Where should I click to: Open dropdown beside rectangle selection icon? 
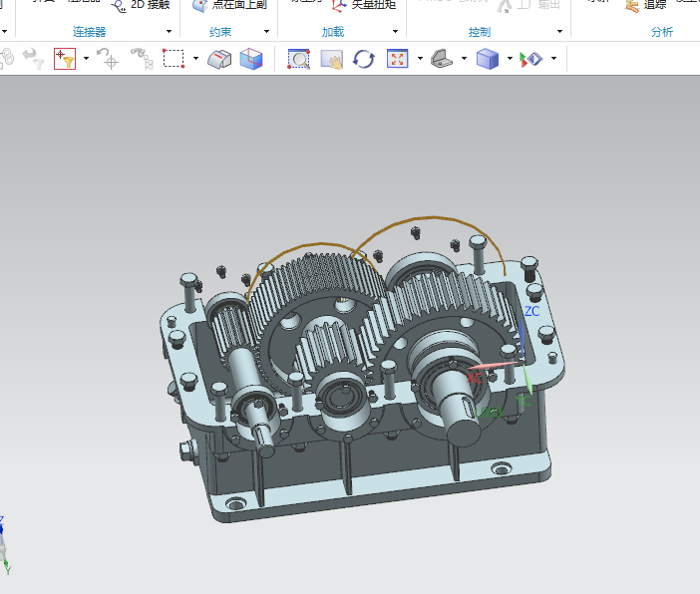pyautogui.click(x=195, y=59)
